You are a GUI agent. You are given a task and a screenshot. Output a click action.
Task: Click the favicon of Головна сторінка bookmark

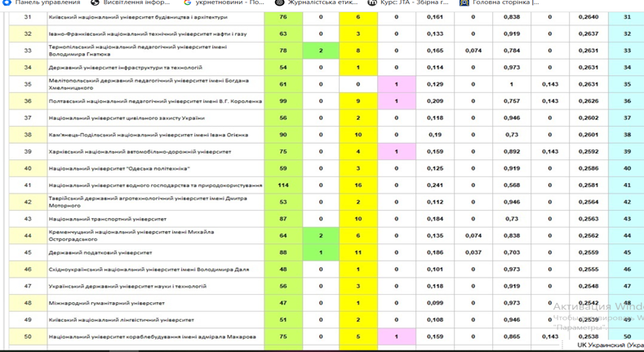(x=464, y=2)
